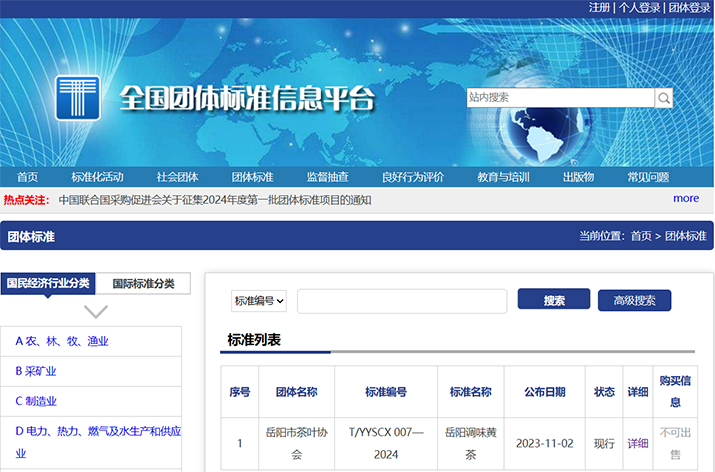Click the platform logo icon
715x472 pixels.
[x=78, y=98]
